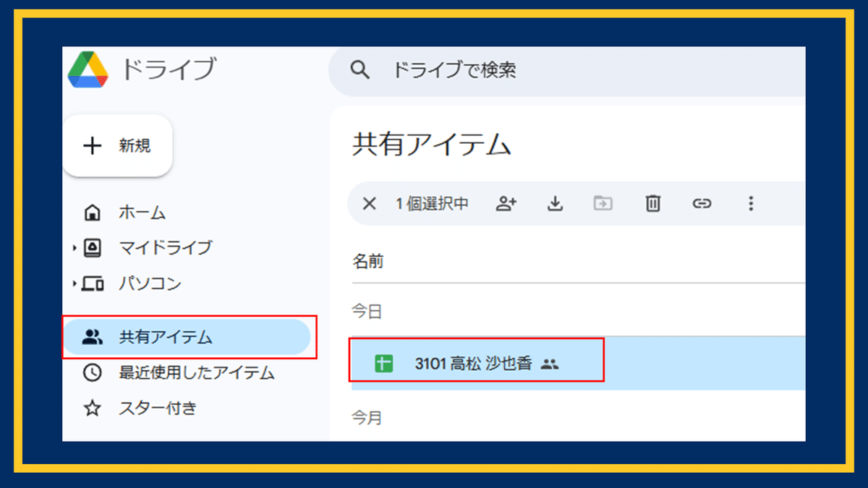Image resolution: width=868 pixels, height=488 pixels.
Task: Click the 今日 group label
Action: click(367, 312)
